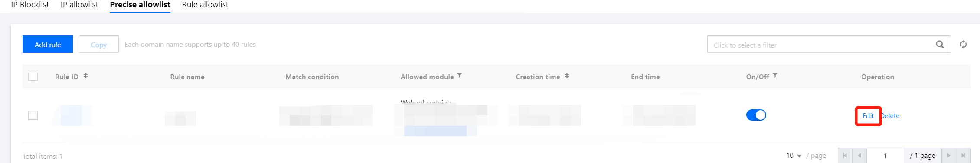Open the On/Off column filter icon
This screenshot has height=163, width=980.
(x=775, y=76)
